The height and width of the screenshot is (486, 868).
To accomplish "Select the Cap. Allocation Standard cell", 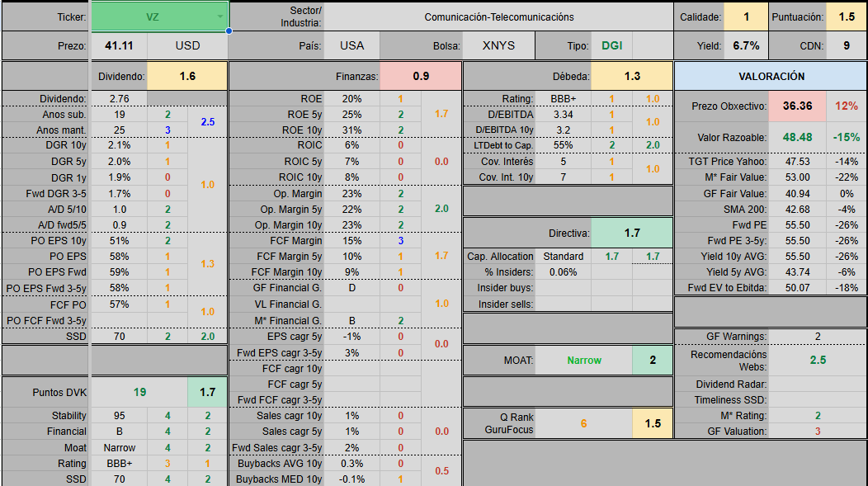I will pos(563,257).
